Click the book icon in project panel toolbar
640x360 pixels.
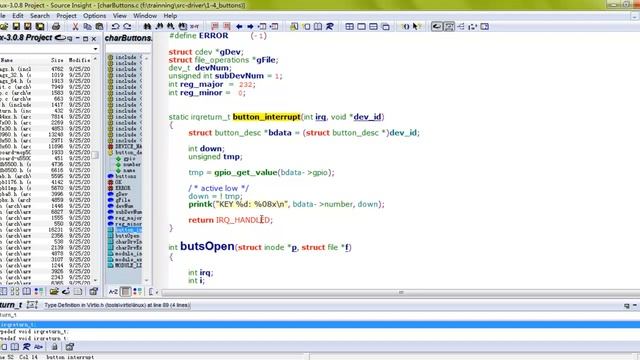pos(27,291)
